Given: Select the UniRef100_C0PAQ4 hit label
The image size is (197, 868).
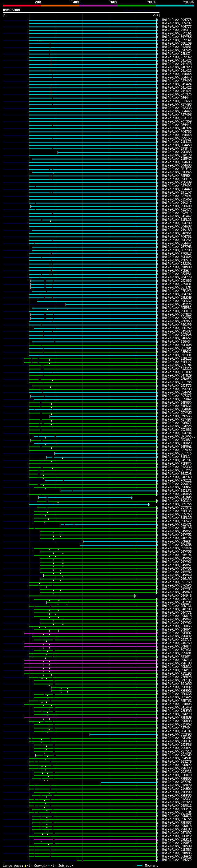Looking at the screenshot, I should (x=177, y=542).
